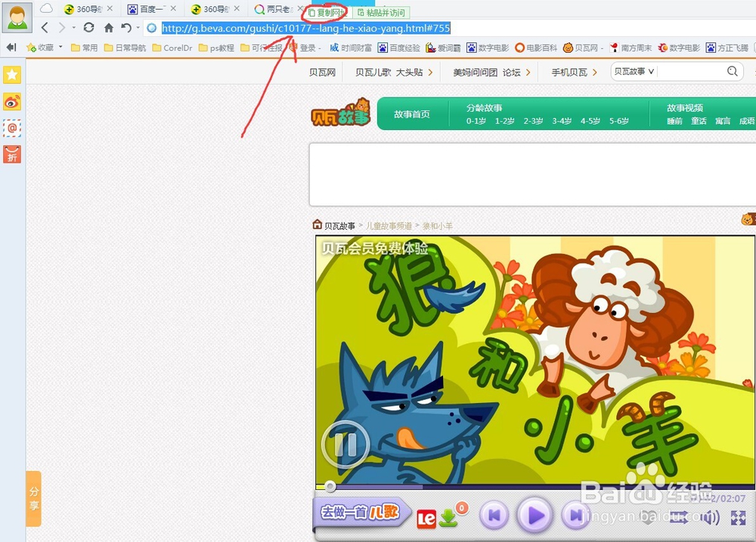
Task: Select the 2-3岁 age category
Action: tap(533, 121)
